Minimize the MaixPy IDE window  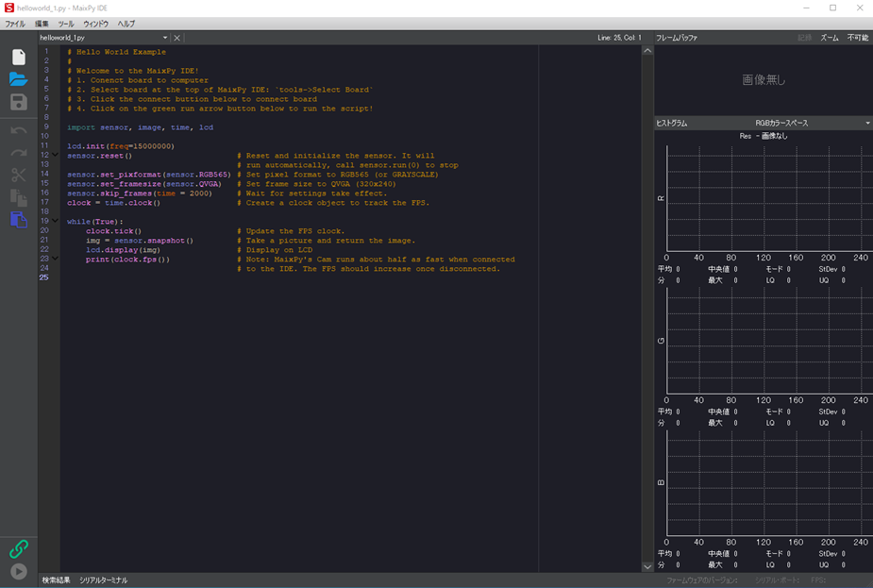[x=806, y=8]
